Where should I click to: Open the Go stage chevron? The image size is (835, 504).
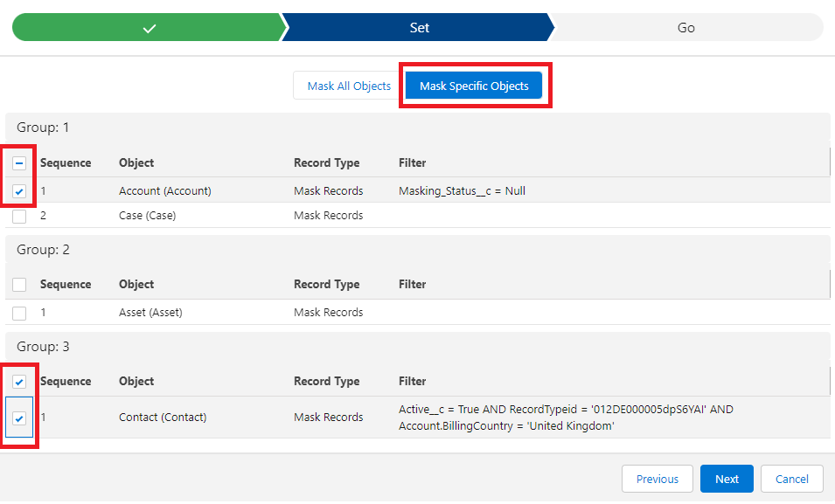tap(685, 27)
